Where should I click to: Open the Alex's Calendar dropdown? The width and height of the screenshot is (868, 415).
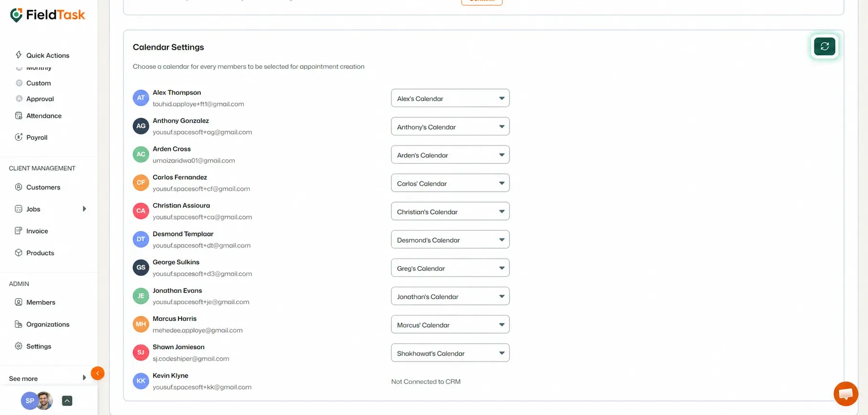tap(450, 98)
